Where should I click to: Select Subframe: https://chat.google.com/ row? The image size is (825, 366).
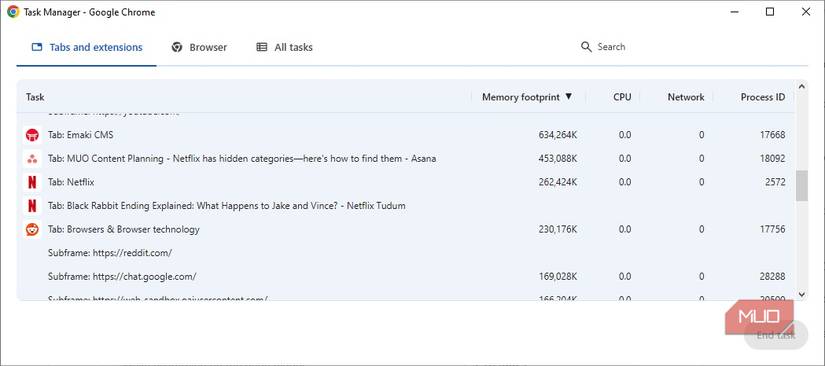click(406, 277)
